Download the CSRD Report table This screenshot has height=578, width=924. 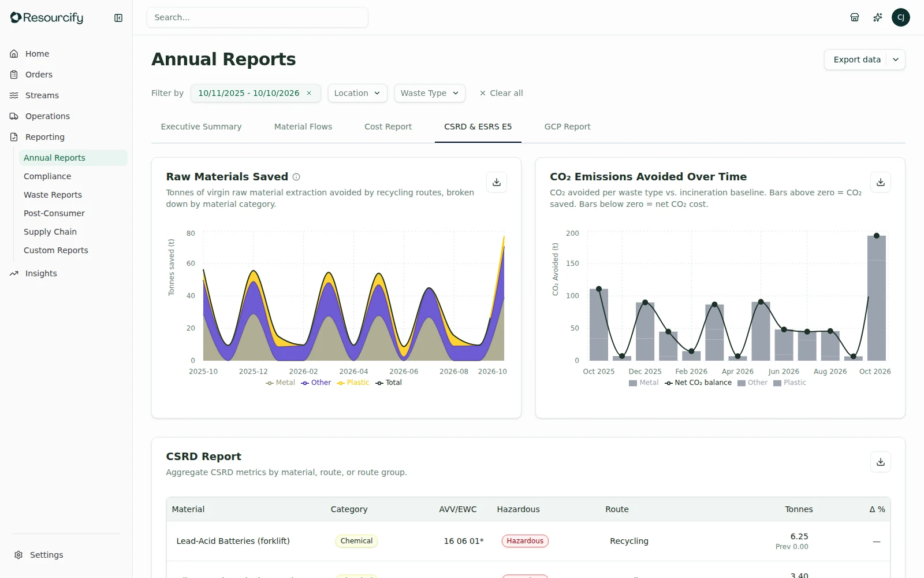click(x=881, y=462)
